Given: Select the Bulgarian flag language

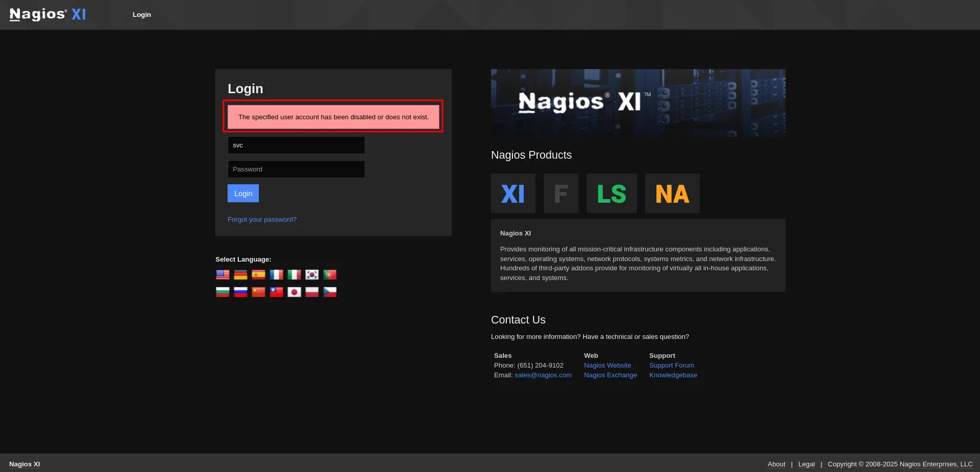Looking at the screenshot, I should pyautogui.click(x=222, y=292).
